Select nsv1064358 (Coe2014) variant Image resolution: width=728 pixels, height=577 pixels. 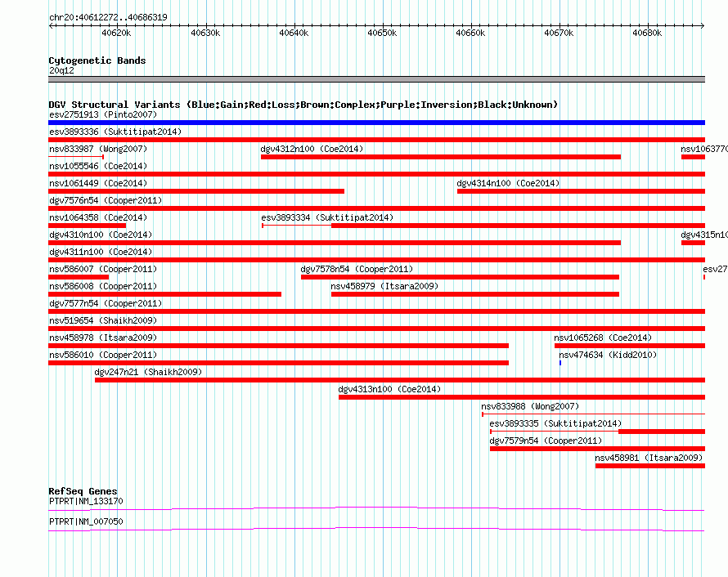98,217
